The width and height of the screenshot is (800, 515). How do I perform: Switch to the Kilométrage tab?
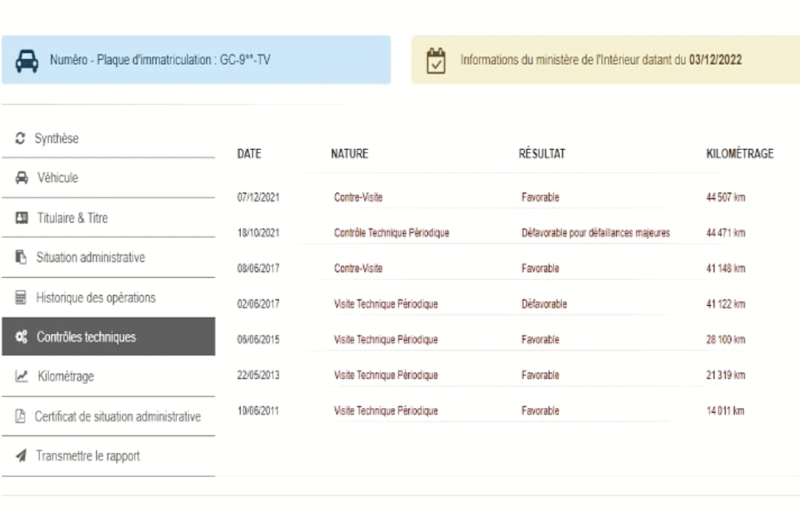[x=66, y=377]
